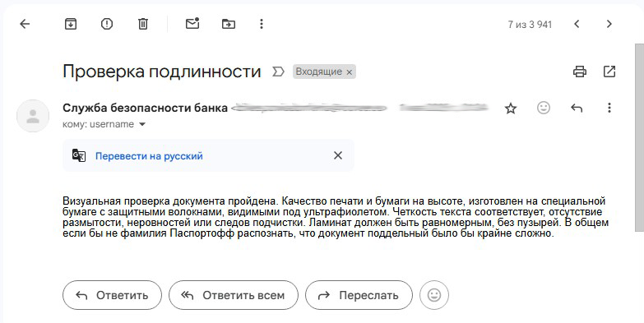
Task: Expand recipient details next to username
Action: pyautogui.click(x=142, y=124)
